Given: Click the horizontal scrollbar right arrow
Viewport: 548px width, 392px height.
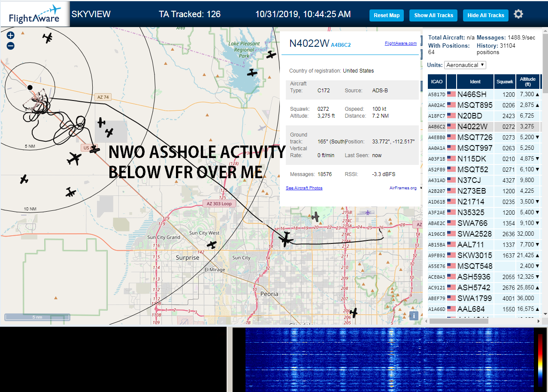Looking at the screenshot, I should (539, 321).
